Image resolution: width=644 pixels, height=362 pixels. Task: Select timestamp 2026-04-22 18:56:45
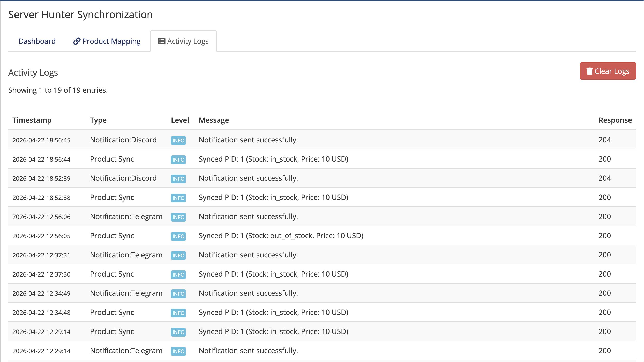(41, 140)
